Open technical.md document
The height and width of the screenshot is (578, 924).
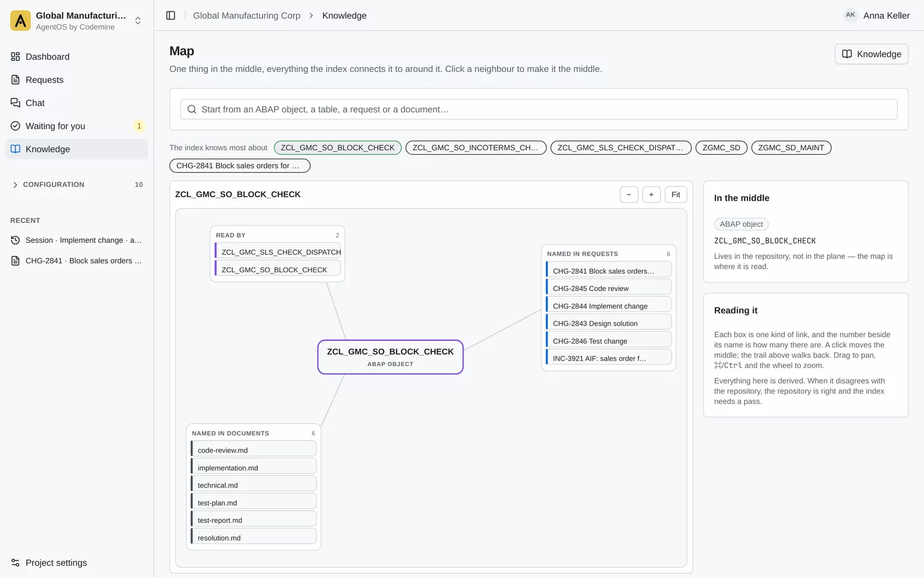[x=253, y=485]
